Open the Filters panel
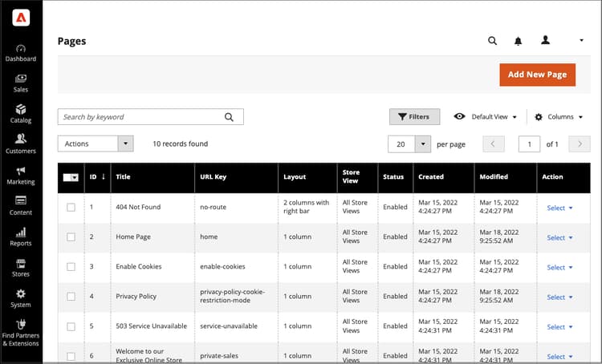 [x=414, y=116]
